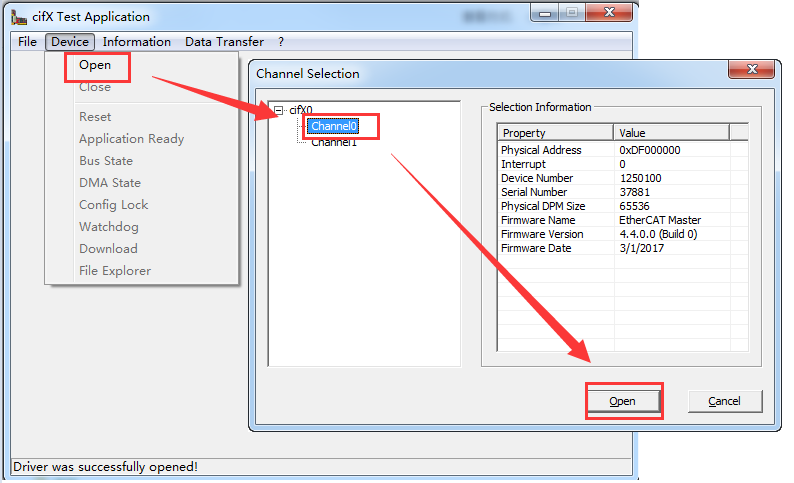
Task: Click the Value column header
Action: tap(671, 133)
